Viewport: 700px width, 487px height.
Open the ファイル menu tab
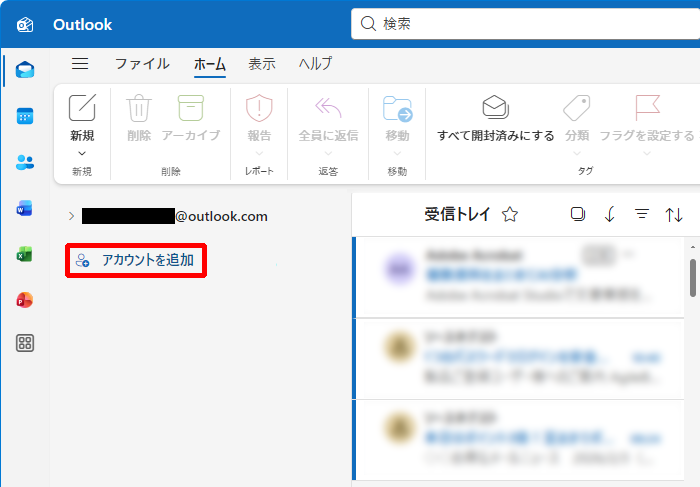point(141,64)
